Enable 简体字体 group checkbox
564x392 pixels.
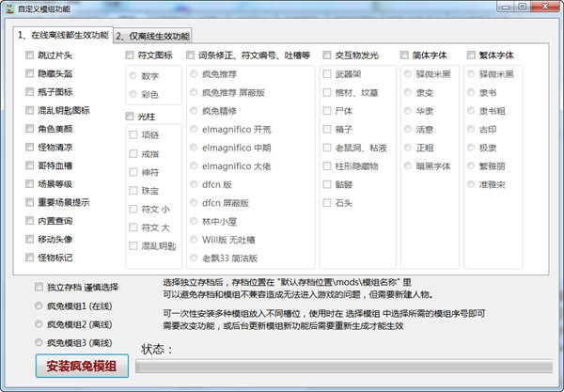(x=404, y=55)
